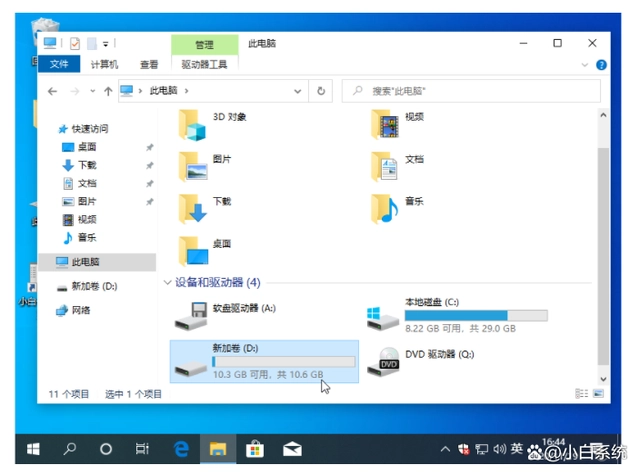Screen dimensions: 640x475
Task: Click the vertical scrollbar up arrow
Action: (603, 115)
